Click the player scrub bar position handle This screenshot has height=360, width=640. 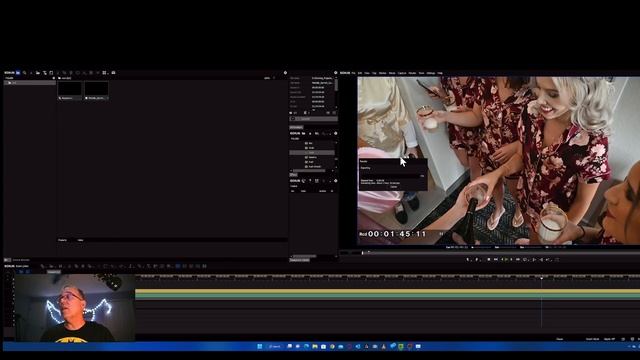pyautogui.click(x=362, y=253)
